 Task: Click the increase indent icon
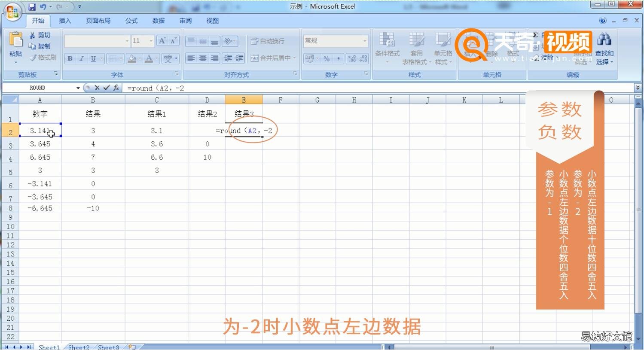tap(239, 58)
